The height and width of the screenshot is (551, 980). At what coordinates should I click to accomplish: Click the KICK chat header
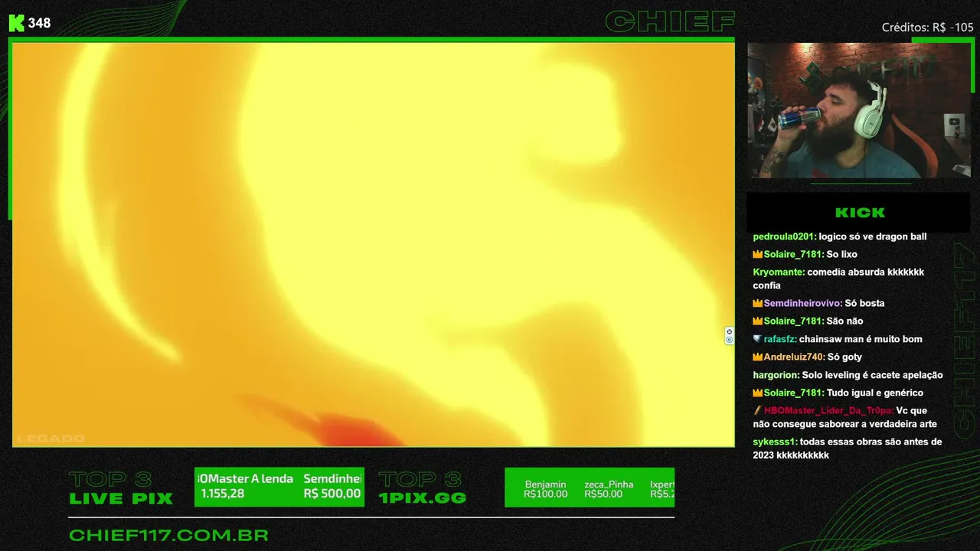pyautogui.click(x=859, y=213)
